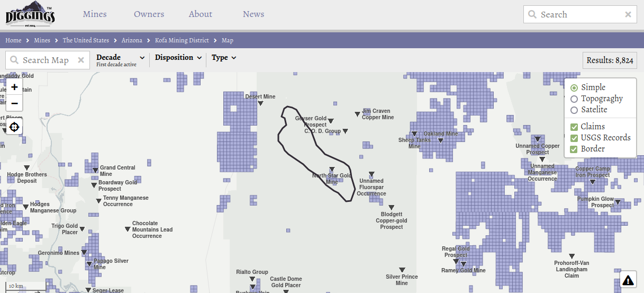This screenshot has height=293, width=644.
Task: Select the Papago Silver Mine marker
Action: (x=89, y=263)
